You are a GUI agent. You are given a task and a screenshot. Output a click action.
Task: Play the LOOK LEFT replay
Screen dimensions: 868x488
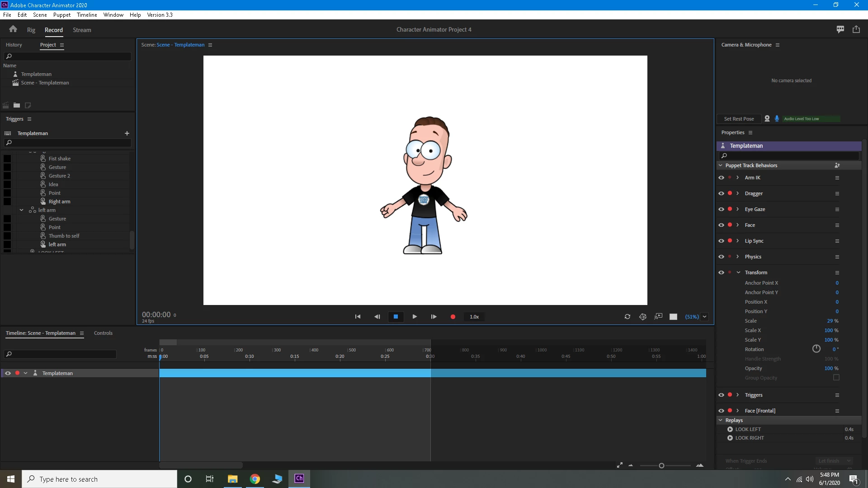(730, 429)
